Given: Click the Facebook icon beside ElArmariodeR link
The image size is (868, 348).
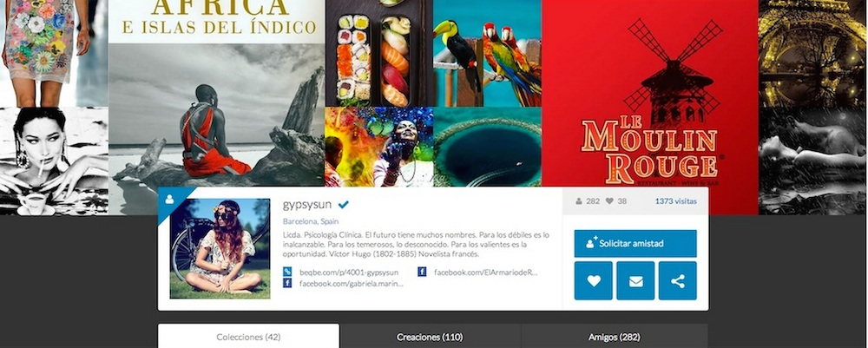Looking at the screenshot, I should [x=422, y=272].
